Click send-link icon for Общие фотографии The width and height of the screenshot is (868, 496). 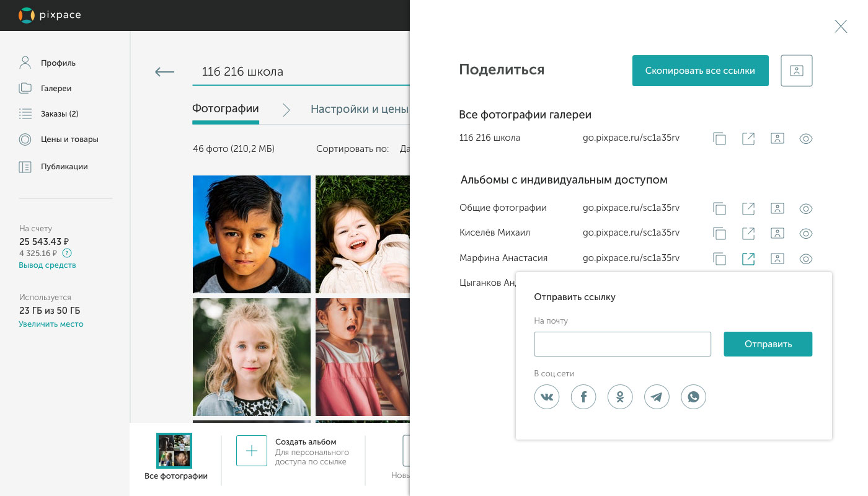(x=748, y=208)
